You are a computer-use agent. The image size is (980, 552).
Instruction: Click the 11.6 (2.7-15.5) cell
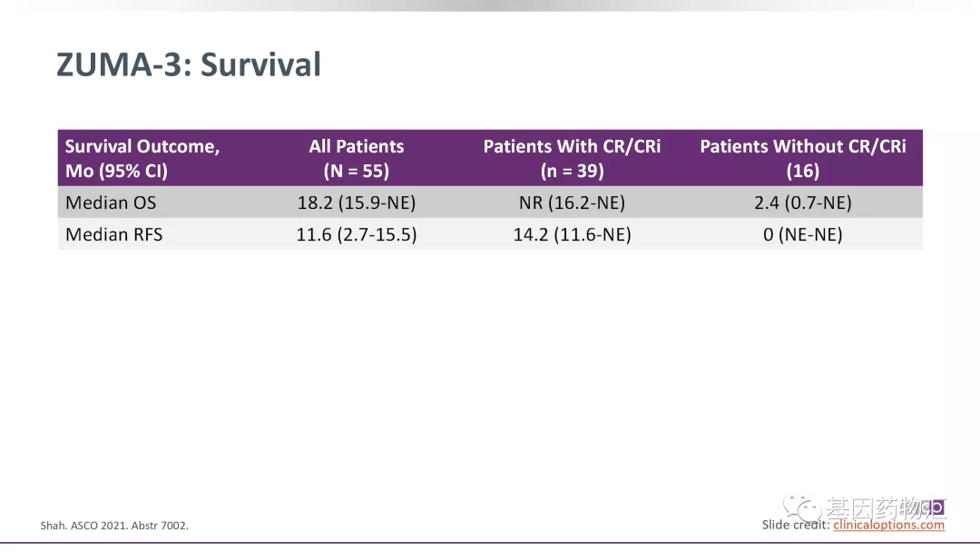point(356,234)
